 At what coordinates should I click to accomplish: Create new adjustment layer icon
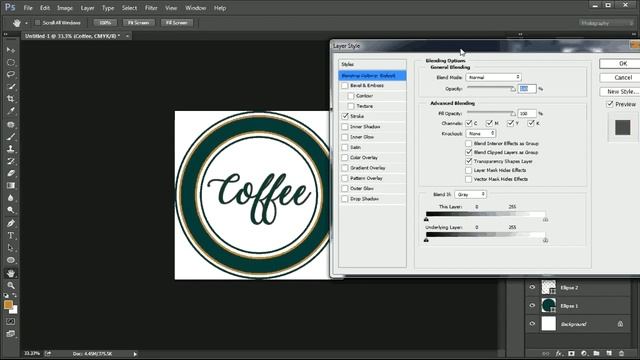584,353
